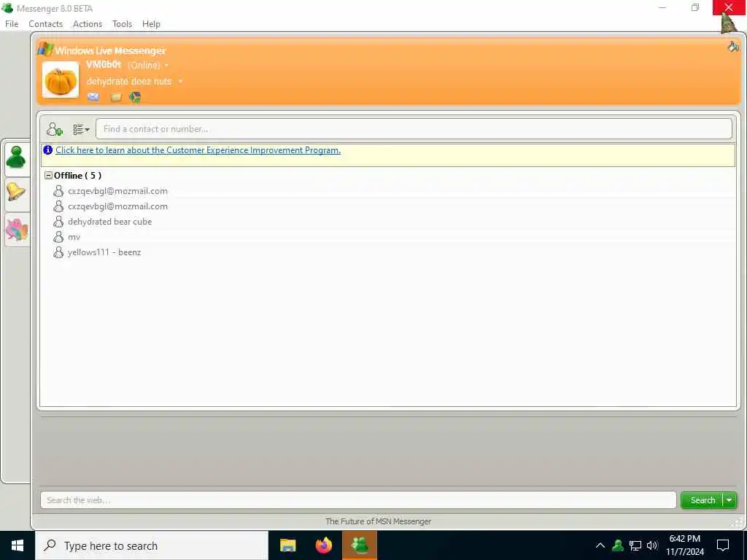Click the Messenger taskbar button
The height and width of the screenshot is (560, 747).
click(x=360, y=545)
